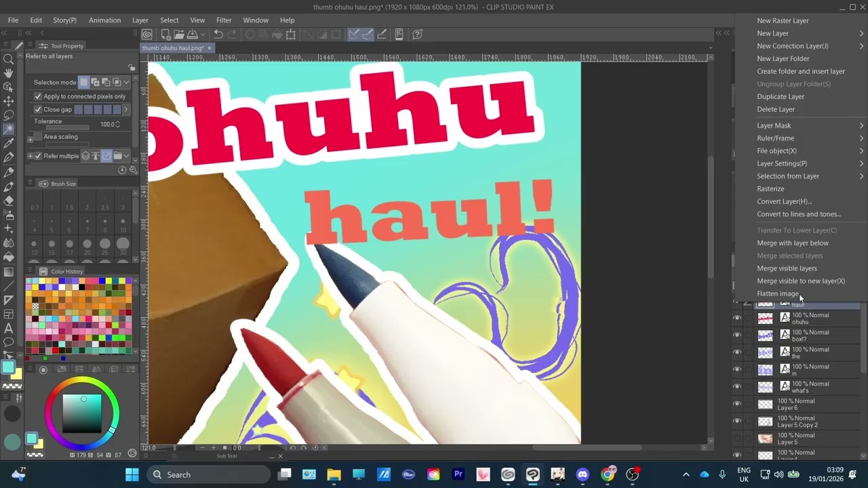The image size is (868, 488).
Task: Choose Duplicate Layer
Action: click(x=781, y=96)
